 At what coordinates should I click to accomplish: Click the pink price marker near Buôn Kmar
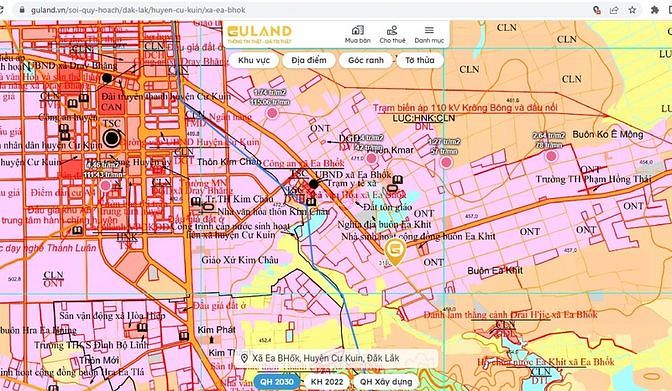coord(371,159)
